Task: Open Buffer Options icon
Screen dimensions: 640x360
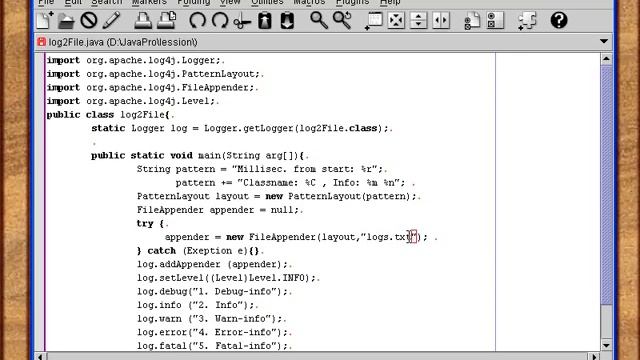Action: point(472,20)
